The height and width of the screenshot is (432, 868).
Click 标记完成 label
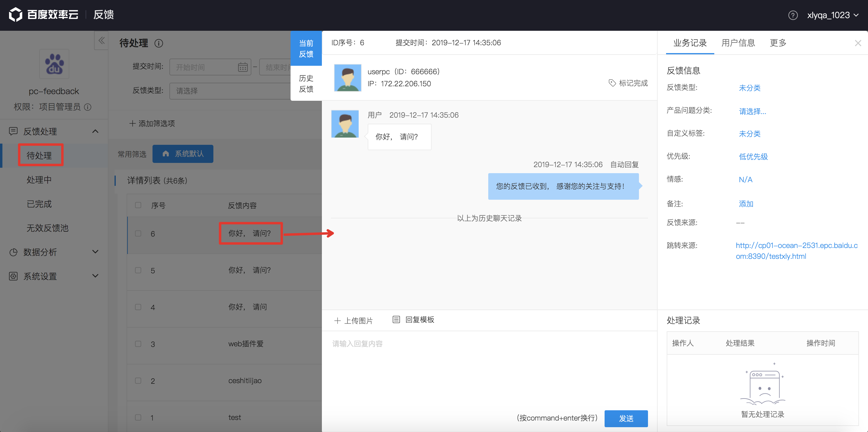[633, 83]
